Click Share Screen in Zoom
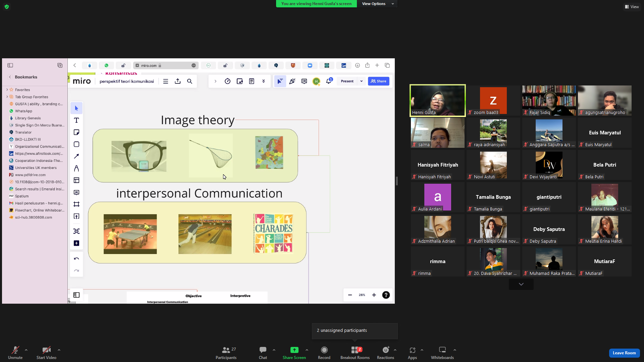Image resolution: width=644 pixels, height=362 pixels. tap(294, 353)
